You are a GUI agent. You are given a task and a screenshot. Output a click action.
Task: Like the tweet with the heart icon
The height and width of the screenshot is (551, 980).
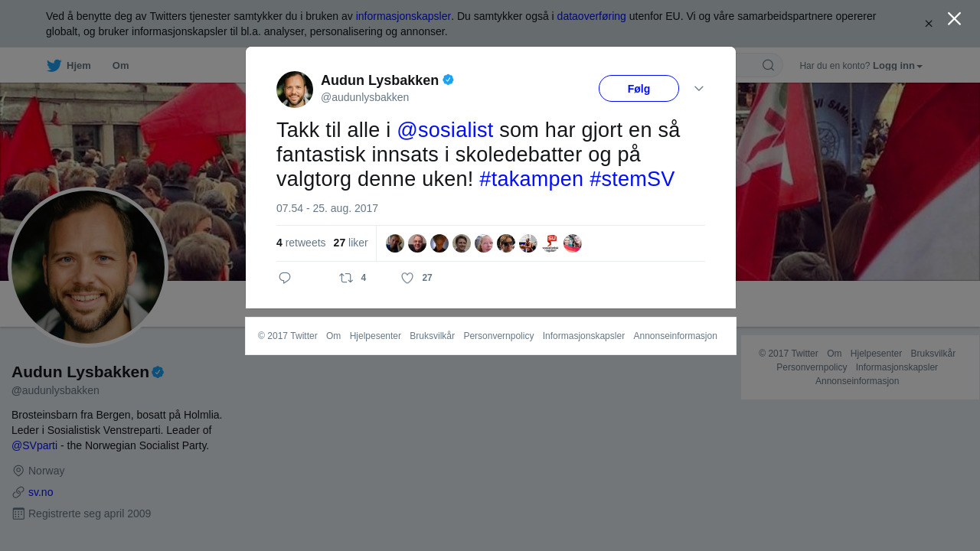tap(407, 278)
